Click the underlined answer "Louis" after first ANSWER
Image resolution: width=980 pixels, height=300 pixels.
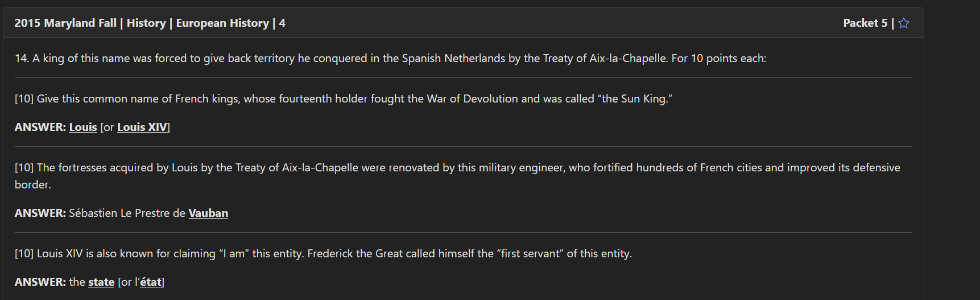click(83, 127)
